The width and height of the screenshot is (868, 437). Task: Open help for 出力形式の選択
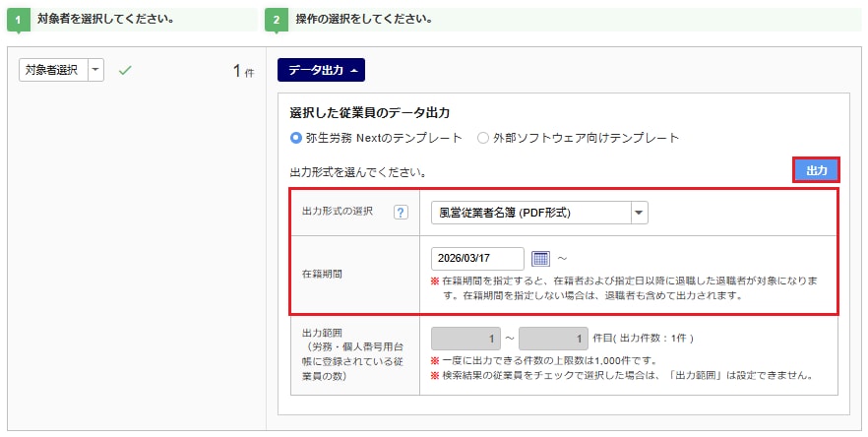pyautogui.click(x=401, y=213)
